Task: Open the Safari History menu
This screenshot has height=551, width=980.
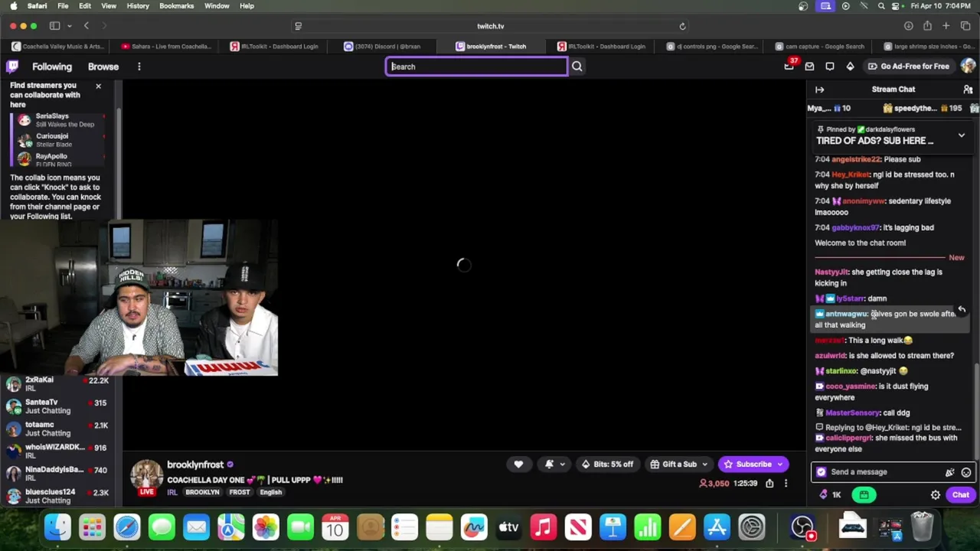Action: (138, 6)
